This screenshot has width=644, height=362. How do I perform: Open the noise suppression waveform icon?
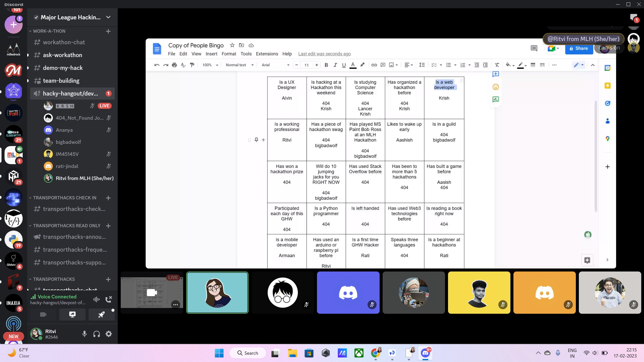point(96,299)
